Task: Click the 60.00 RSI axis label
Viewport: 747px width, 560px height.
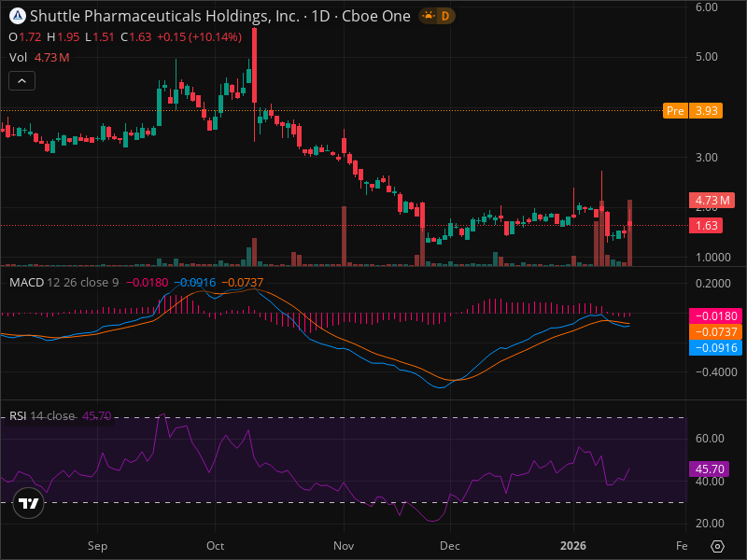Action: [710, 439]
